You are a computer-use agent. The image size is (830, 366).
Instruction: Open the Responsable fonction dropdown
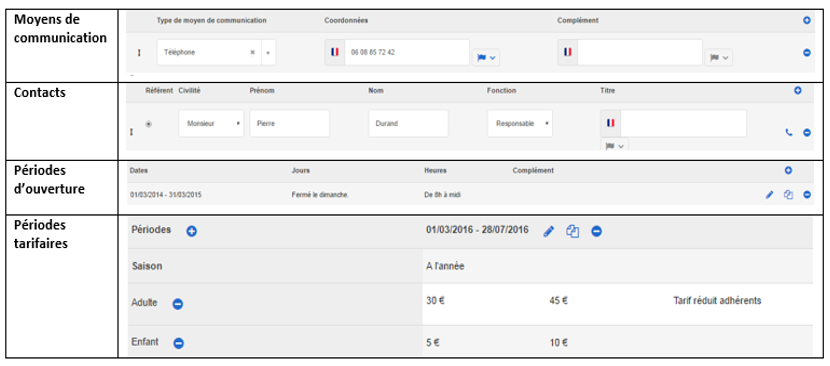(x=520, y=123)
